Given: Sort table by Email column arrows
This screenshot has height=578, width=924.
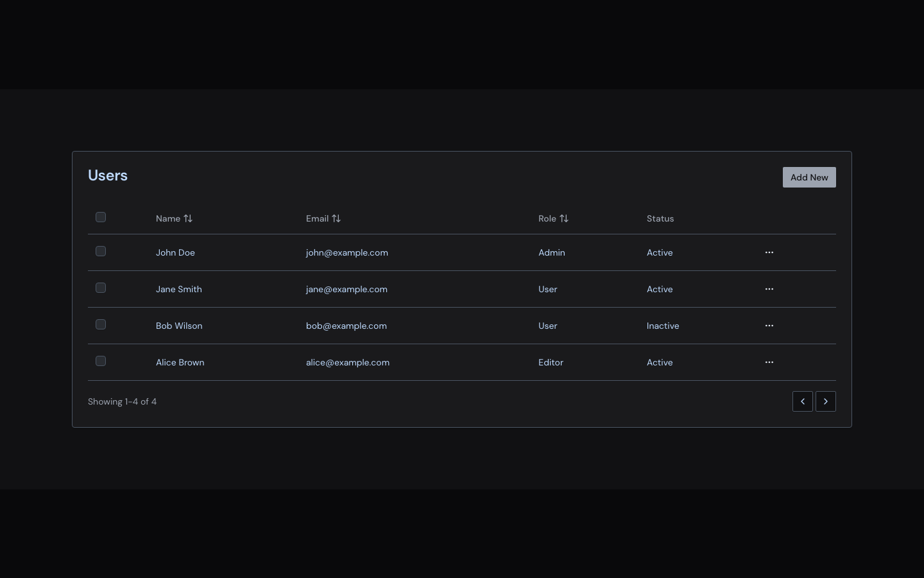Looking at the screenshot, I should (x=336, y=218).
